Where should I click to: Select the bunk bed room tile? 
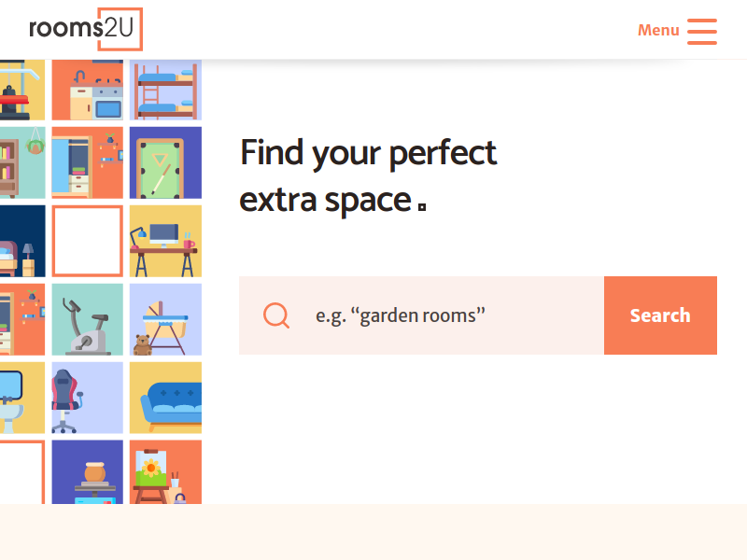(x=165, y=90)
